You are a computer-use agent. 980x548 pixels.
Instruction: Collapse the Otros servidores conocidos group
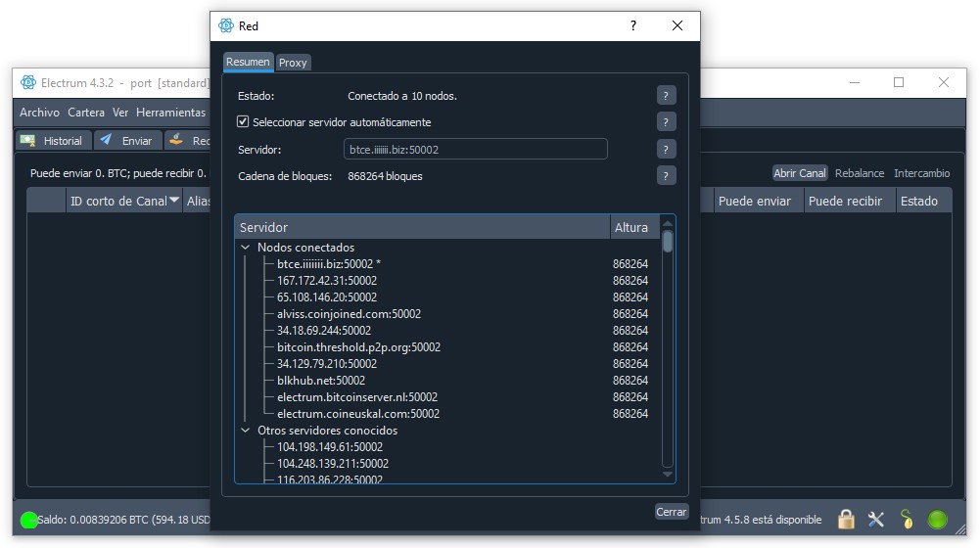point(246,431)
